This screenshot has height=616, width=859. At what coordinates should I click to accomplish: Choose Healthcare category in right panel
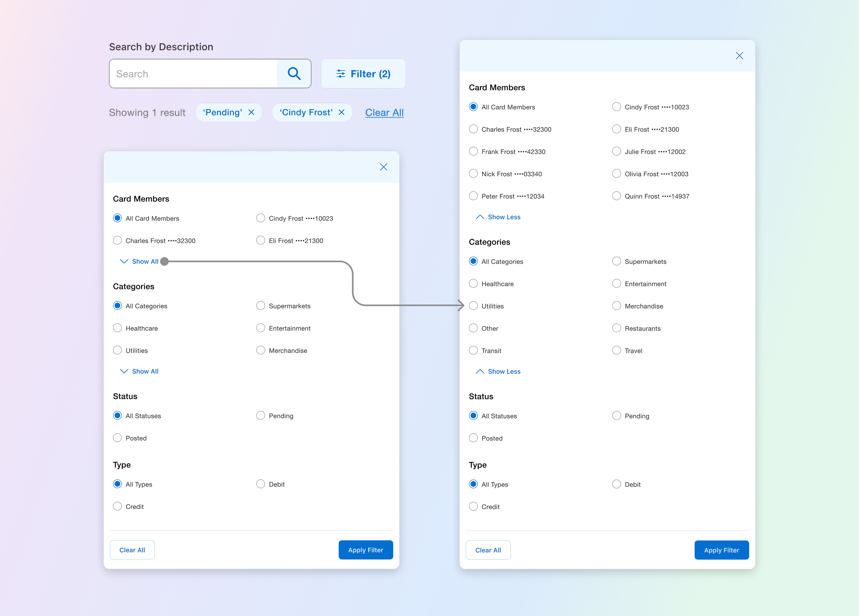[474, 284]
